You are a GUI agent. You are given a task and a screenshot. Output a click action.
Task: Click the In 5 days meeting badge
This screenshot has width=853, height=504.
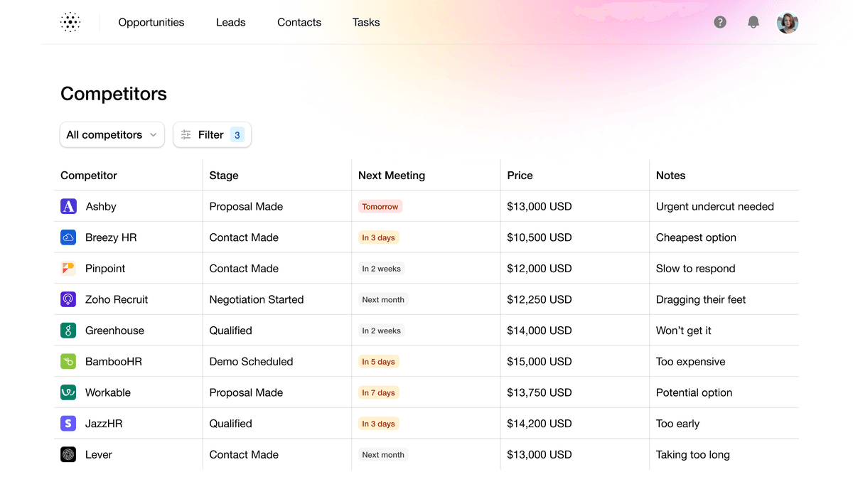379,362
